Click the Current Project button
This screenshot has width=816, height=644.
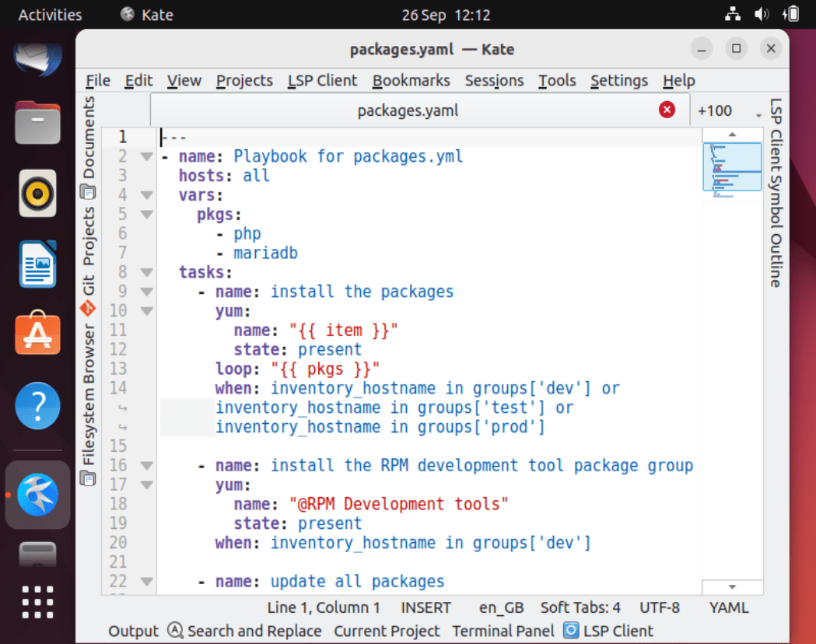387,631
